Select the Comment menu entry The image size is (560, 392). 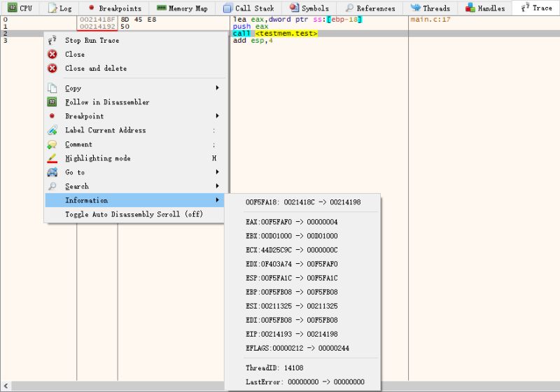[135, 144]
